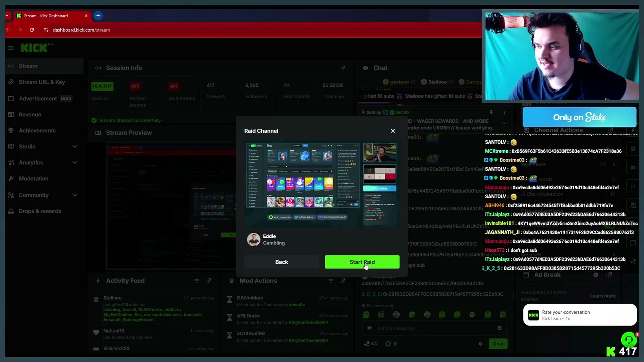Click browser forward arrow

20,30
